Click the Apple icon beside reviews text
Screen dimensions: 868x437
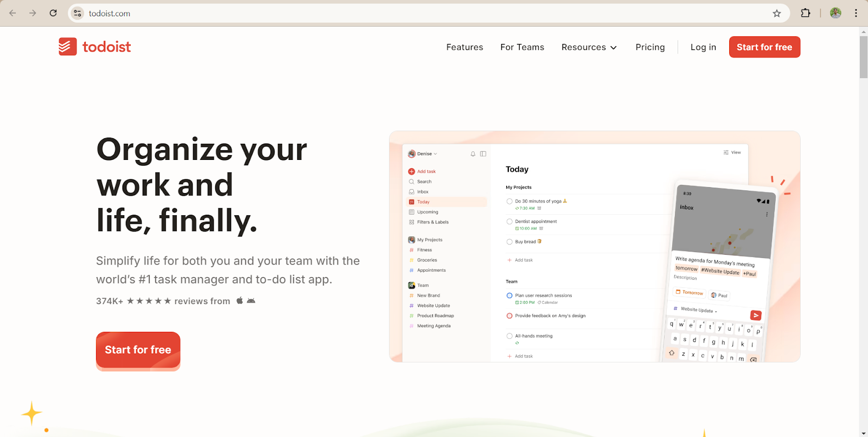[239, 300]
